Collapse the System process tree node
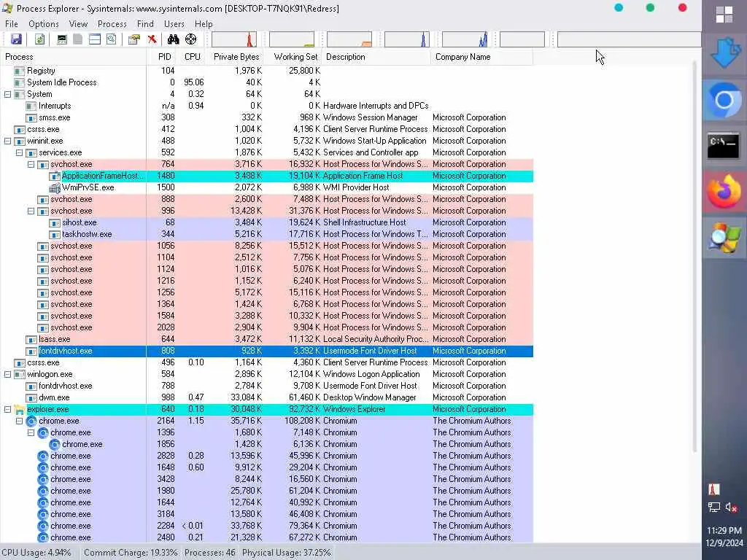 [x=7, y=94]
